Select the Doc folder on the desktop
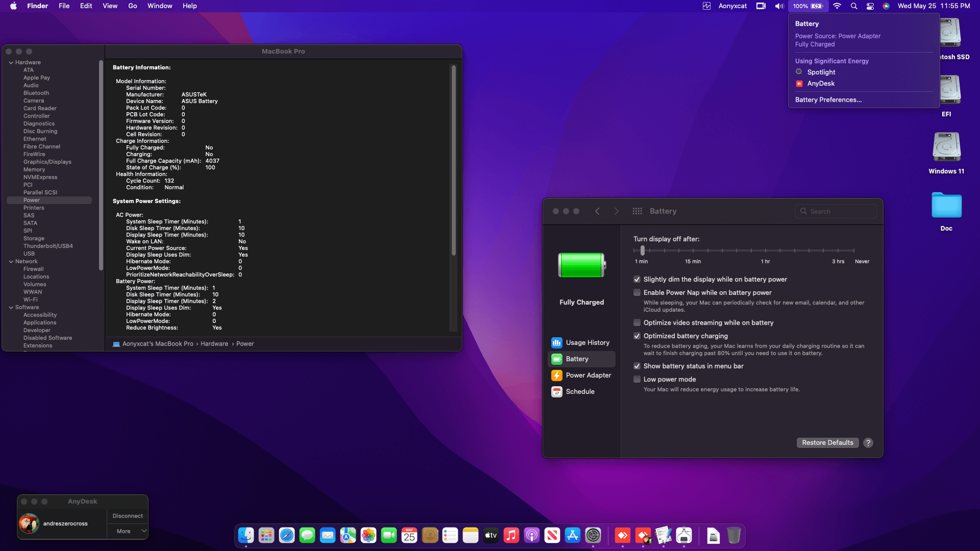The image size is (980, 551). [x=946, y=211]
